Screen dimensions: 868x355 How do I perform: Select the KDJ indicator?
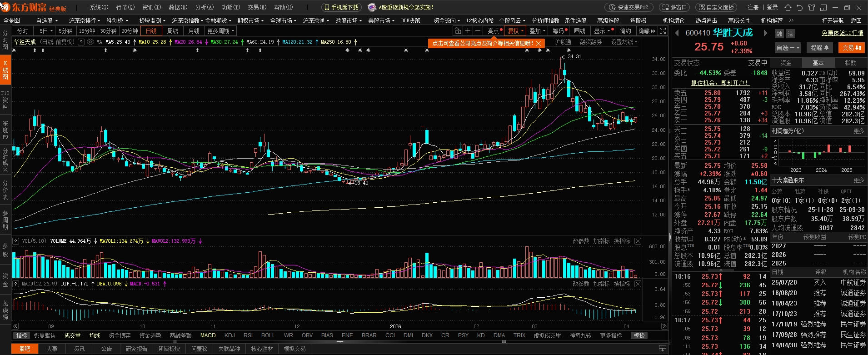[229, 335]
